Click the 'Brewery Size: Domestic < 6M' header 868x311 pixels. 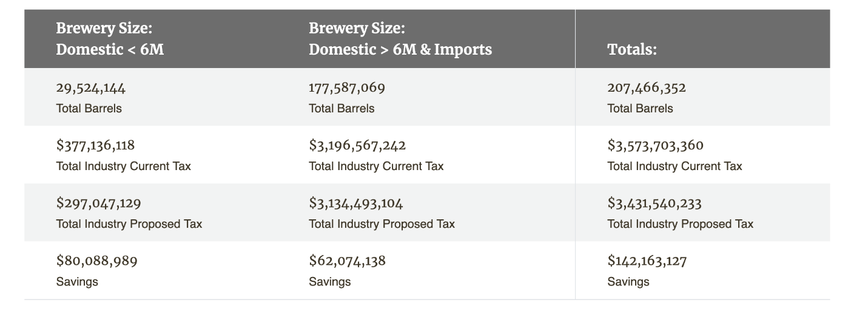110,38
